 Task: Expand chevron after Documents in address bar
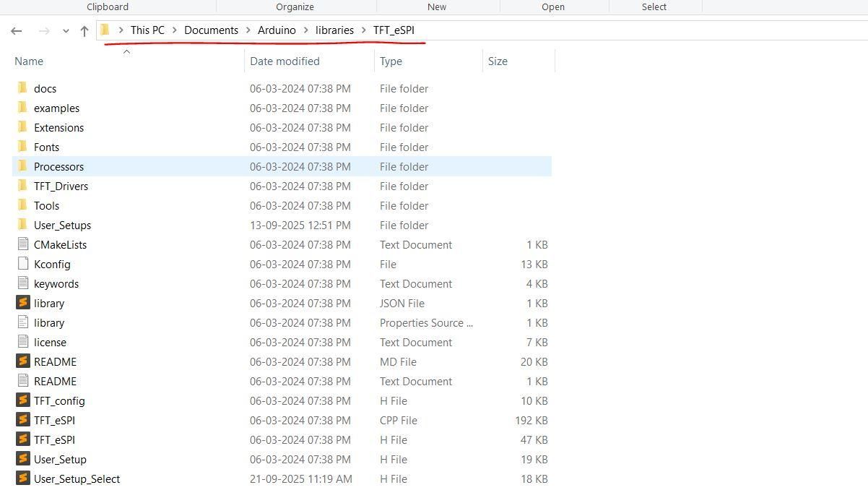click(x=248, y=30)
